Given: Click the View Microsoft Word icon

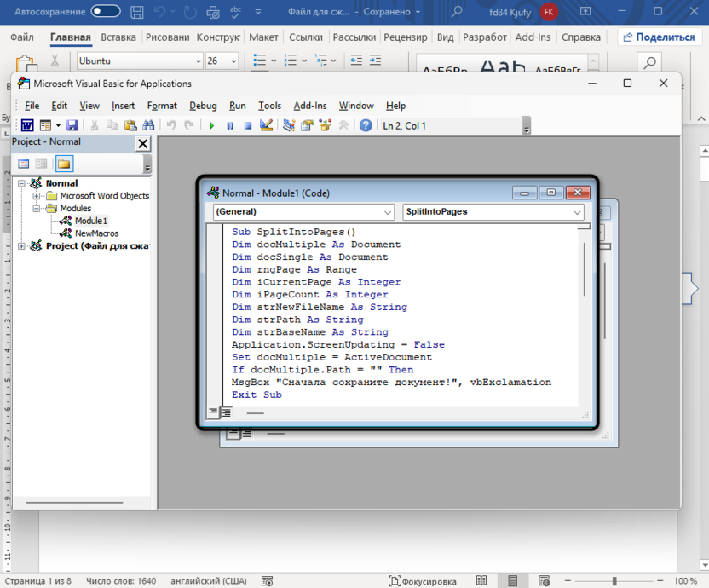Looking at the screenshot, I should click(x=27, y=125).
